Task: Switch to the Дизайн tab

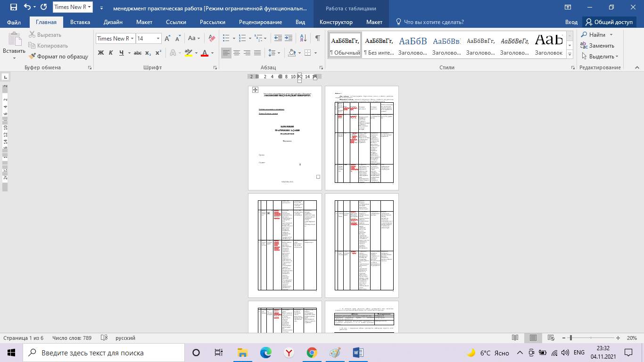Action: (113, 22)
